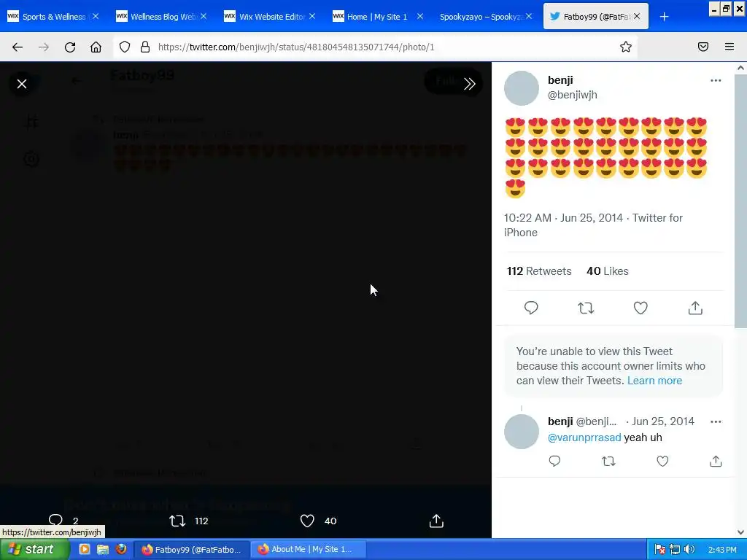Viewport: 747px width, 560px height.
Task: Open the more options menu on the 'yeah uh' reply
Action: click(716, 421)
